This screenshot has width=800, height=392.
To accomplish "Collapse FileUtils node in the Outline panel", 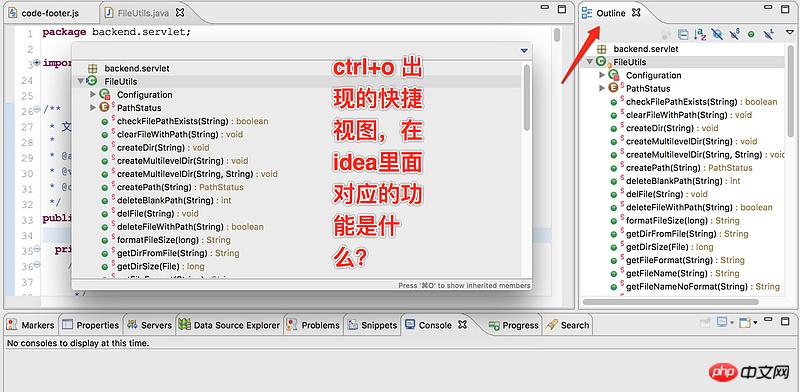I will [590, 62].
